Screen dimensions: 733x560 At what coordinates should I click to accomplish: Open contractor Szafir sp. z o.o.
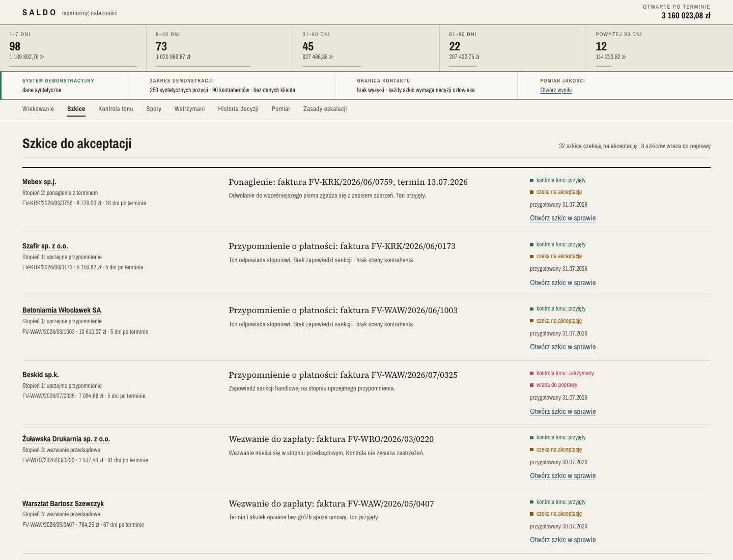pyautogui.click(x=45, y=246)
